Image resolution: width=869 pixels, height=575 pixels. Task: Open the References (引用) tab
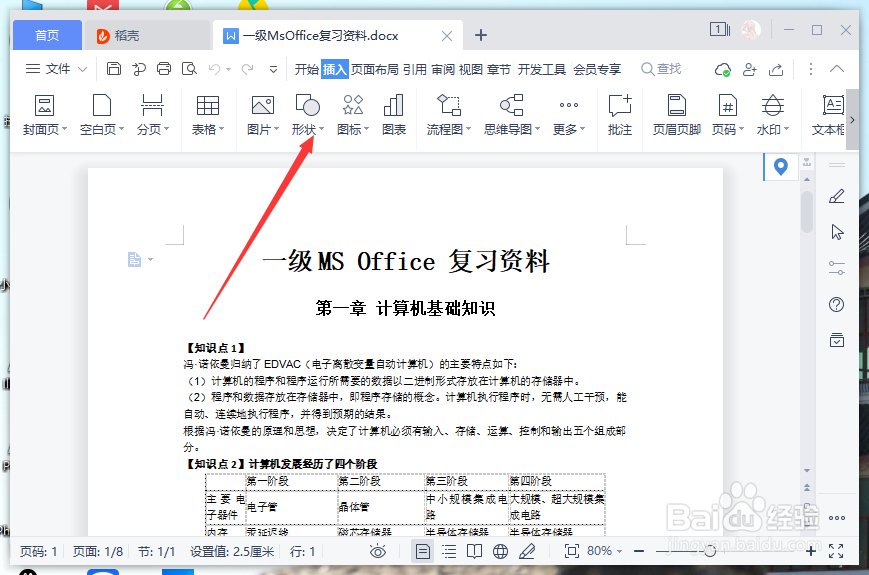point(415,69)
